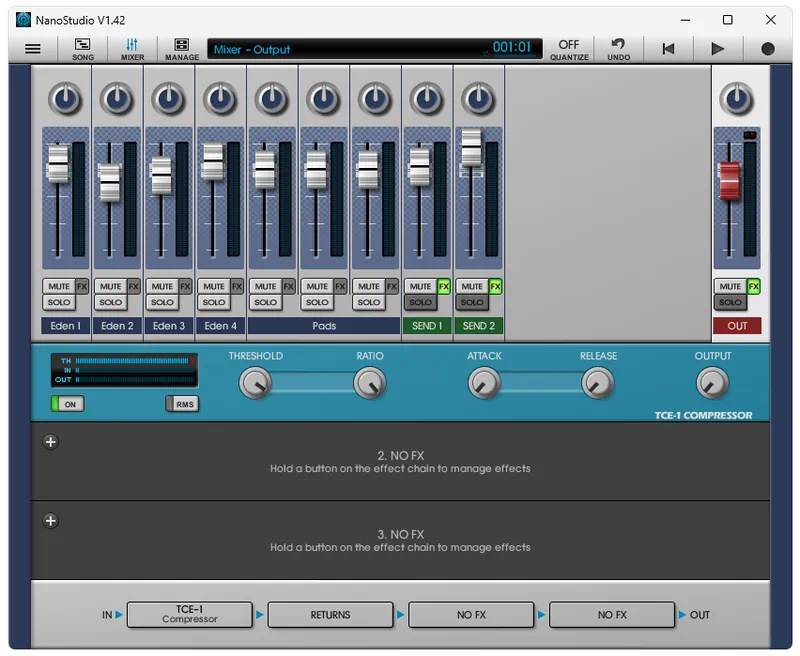This screenshot has height=656, width=800.
Task: Solo the Eden 3 channel
Action: [162, 302]
